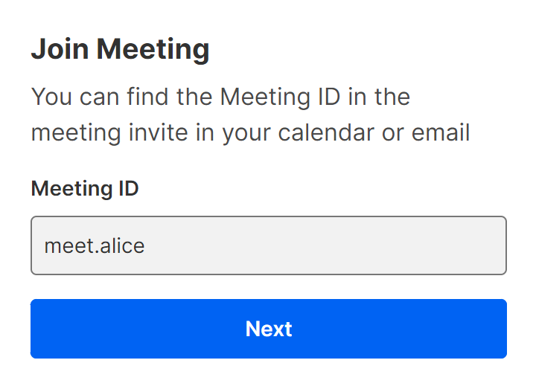Focus the Meeting ID input field
The image size is (536, 392).
[268, 245]
